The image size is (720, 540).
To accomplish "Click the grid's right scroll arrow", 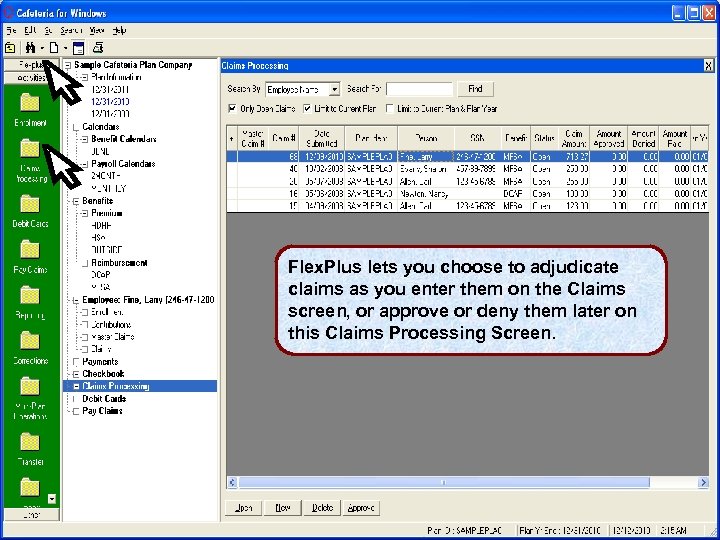I will click(x=703, y=482).
